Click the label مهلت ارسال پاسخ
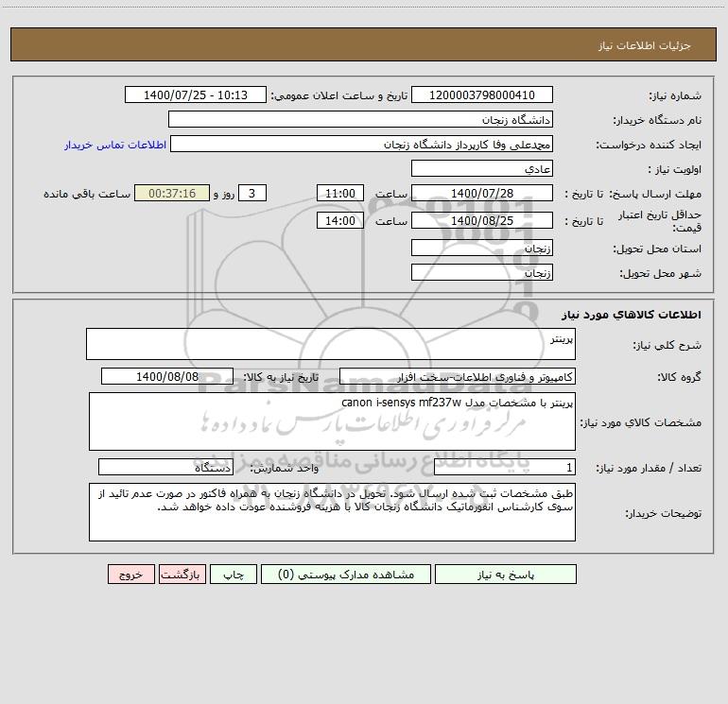Screen dimensions: 728x704 click(655, 194)
